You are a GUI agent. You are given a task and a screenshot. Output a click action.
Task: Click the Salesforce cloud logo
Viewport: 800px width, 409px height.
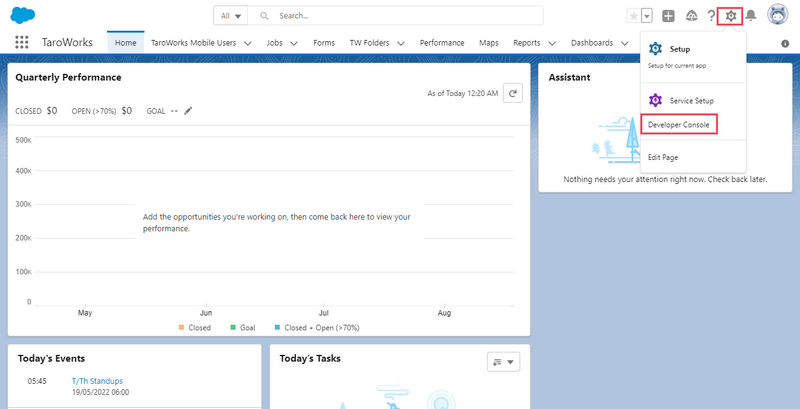(23, 15)
